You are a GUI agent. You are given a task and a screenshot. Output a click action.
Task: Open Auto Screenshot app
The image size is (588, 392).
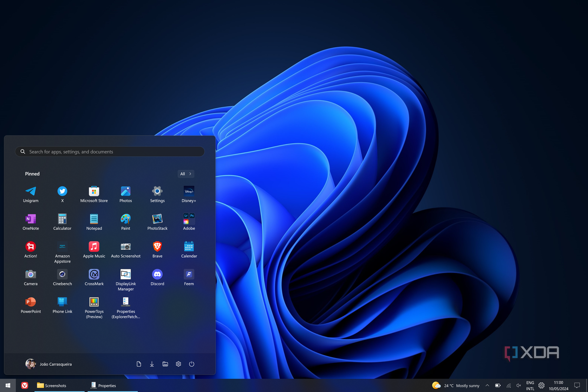125,250
